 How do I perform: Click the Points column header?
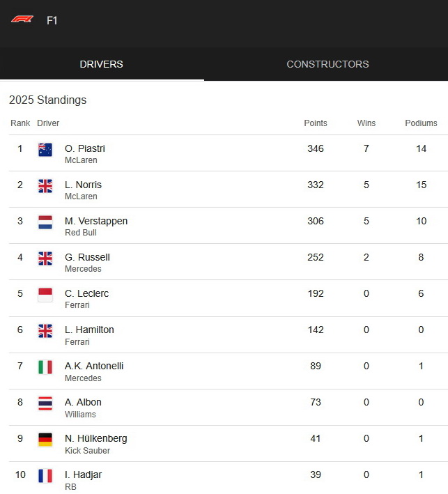click(x=316, y=123)
